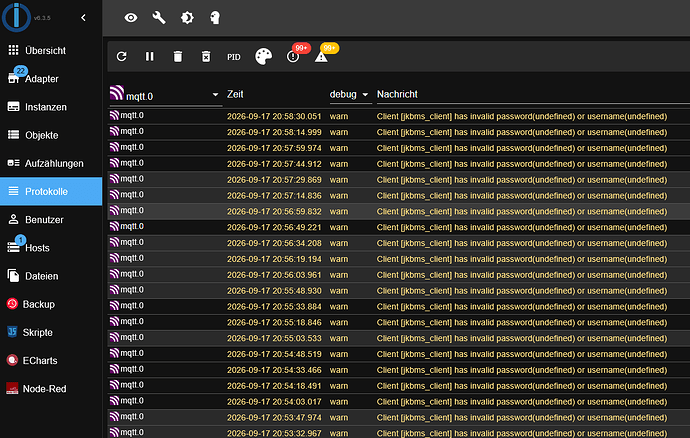Open Dateien menu item
This screenshot has width=690, height=438.
51,276
